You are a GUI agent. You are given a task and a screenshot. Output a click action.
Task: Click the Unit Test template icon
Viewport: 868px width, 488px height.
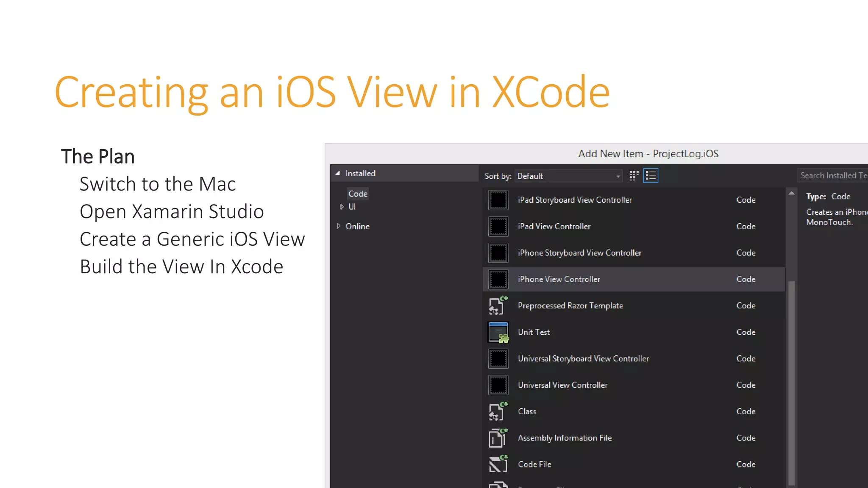point(498,332)
